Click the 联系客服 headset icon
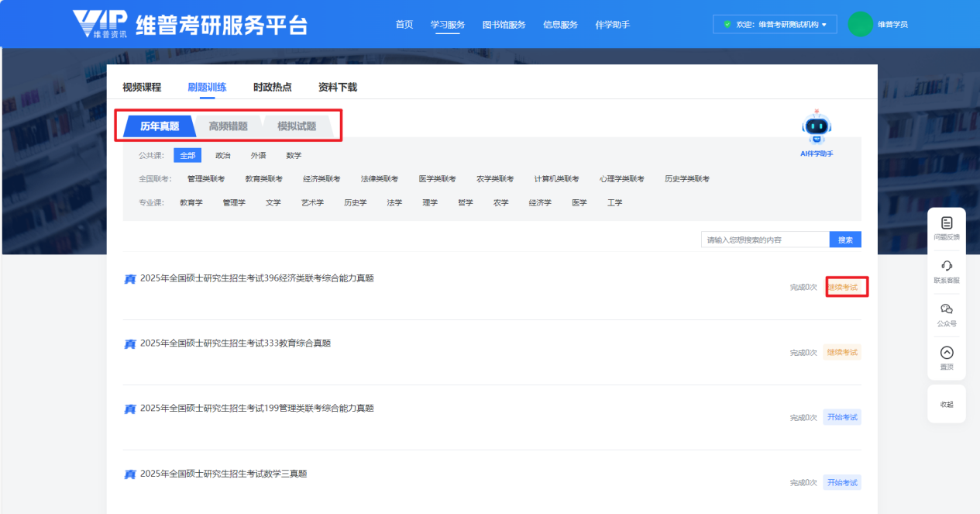Viewport: 980px width, 514px height. tap(947, 266)
